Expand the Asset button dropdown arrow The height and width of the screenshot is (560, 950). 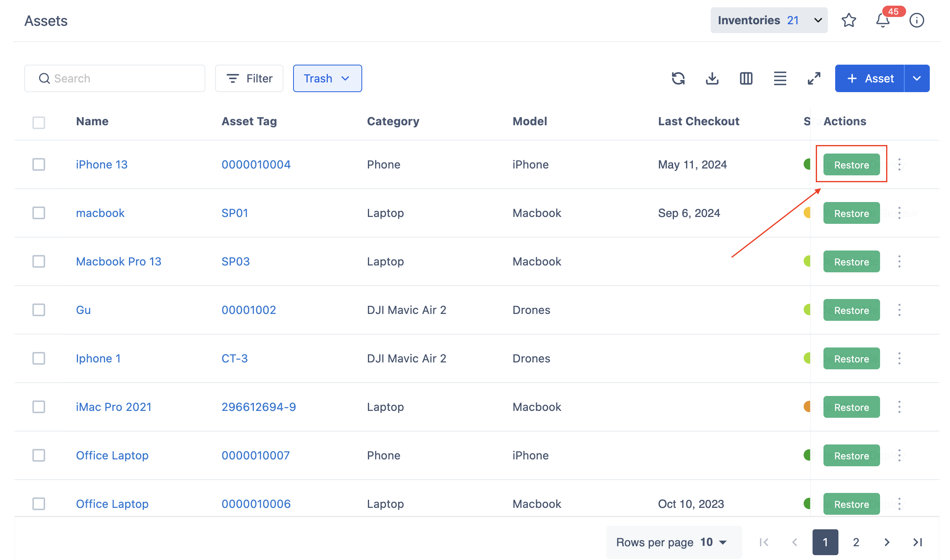click(x=917, y=78)
